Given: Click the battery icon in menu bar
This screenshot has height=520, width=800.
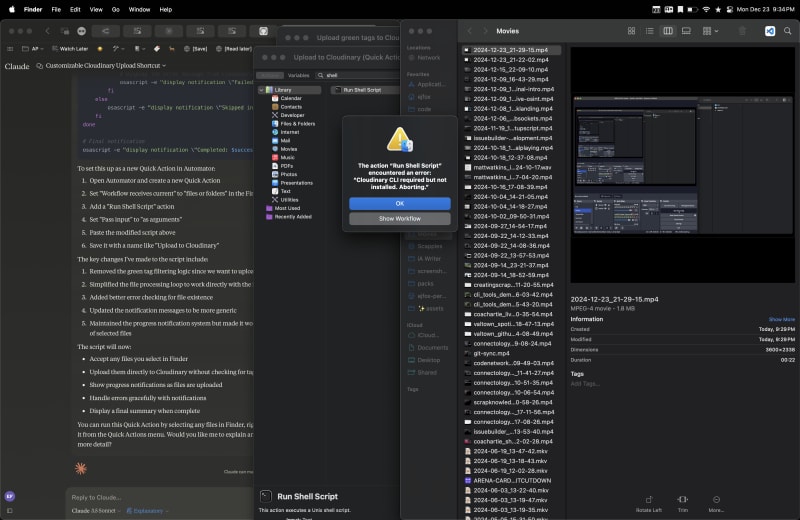Looking at the screenshot, I should point(692,9).
